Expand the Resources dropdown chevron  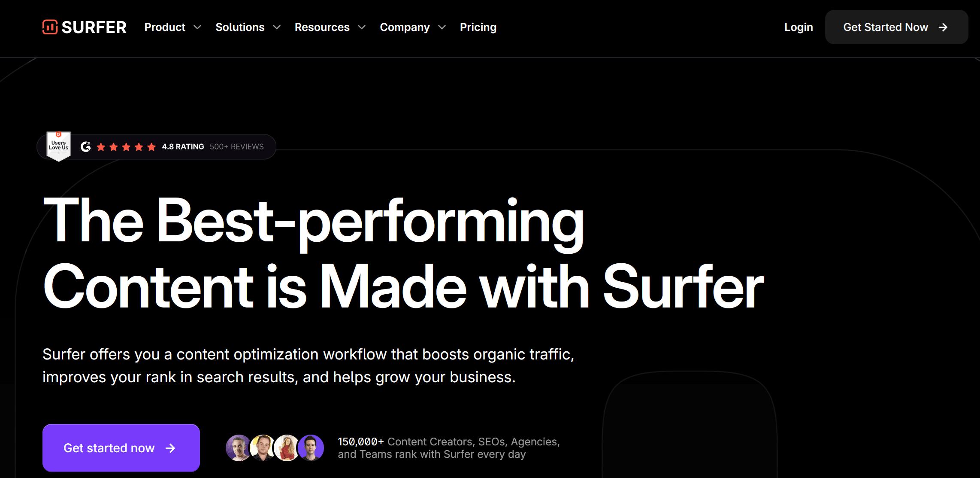click(x=362, y=27)
